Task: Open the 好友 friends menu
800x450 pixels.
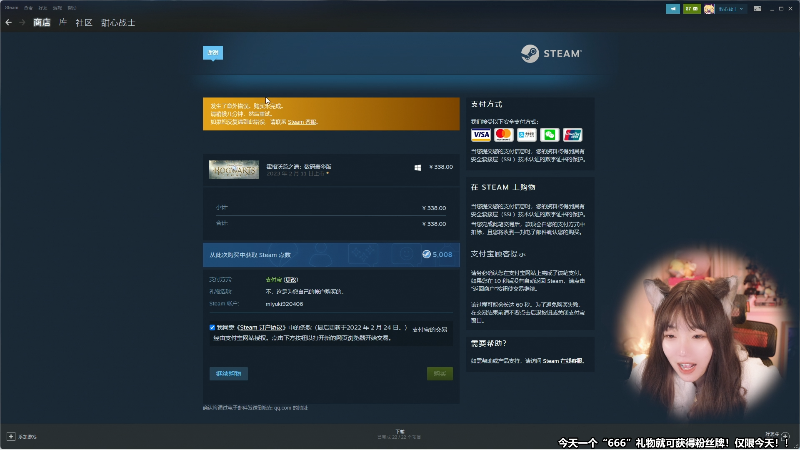Action: (43, 8)
